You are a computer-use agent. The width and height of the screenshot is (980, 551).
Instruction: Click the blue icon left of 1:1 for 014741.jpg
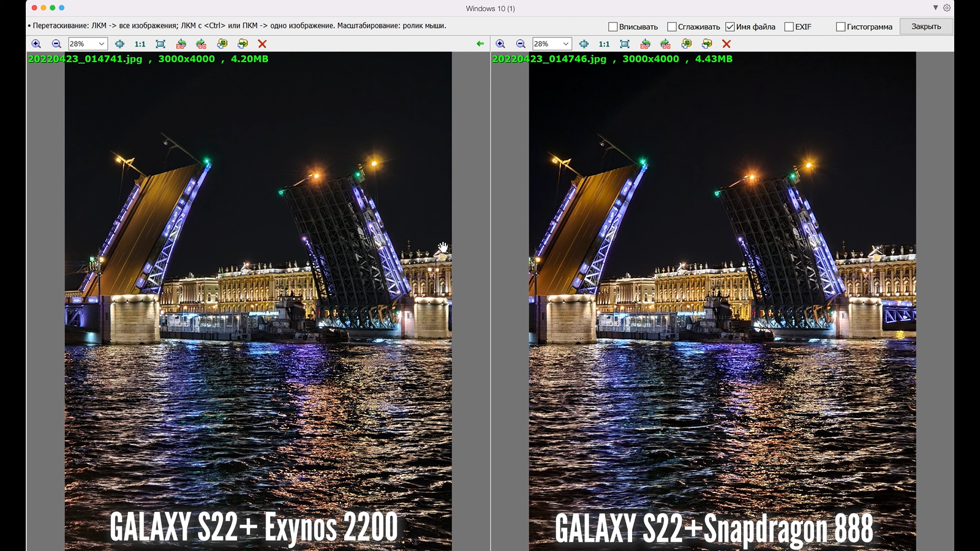point(119,44)
